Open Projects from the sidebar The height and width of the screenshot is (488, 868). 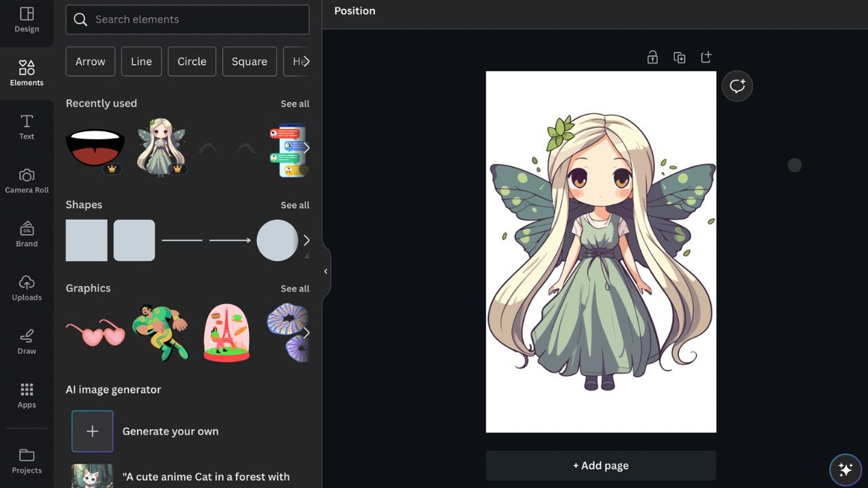tap(26, 462)
